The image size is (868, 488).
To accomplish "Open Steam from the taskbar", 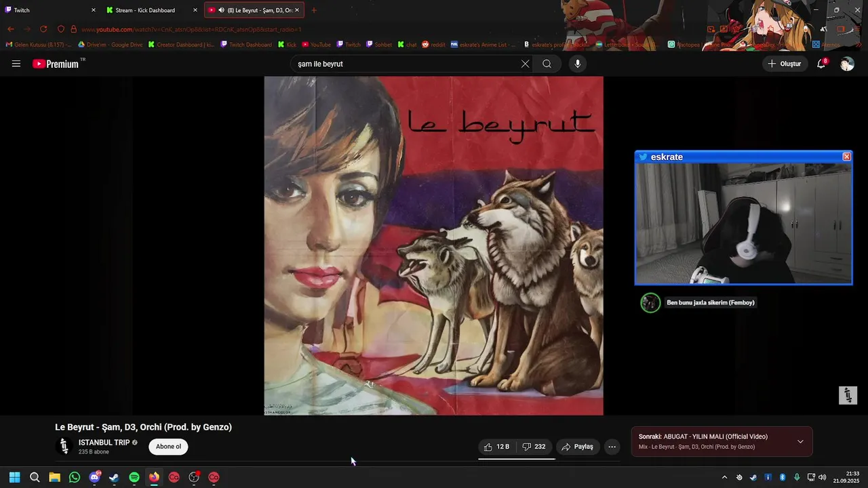I will coord(114,477).
